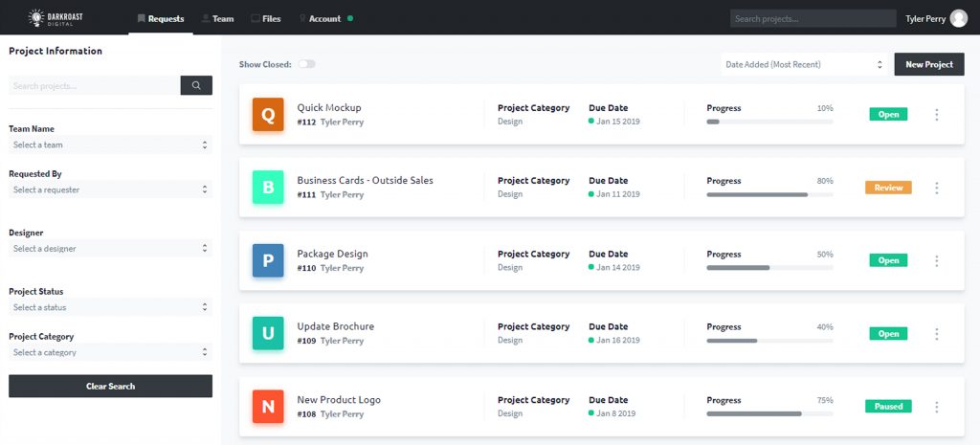980x445 pixels.
Task: Click the Open badge on Package Design
Action: click(x=888, y=260)
